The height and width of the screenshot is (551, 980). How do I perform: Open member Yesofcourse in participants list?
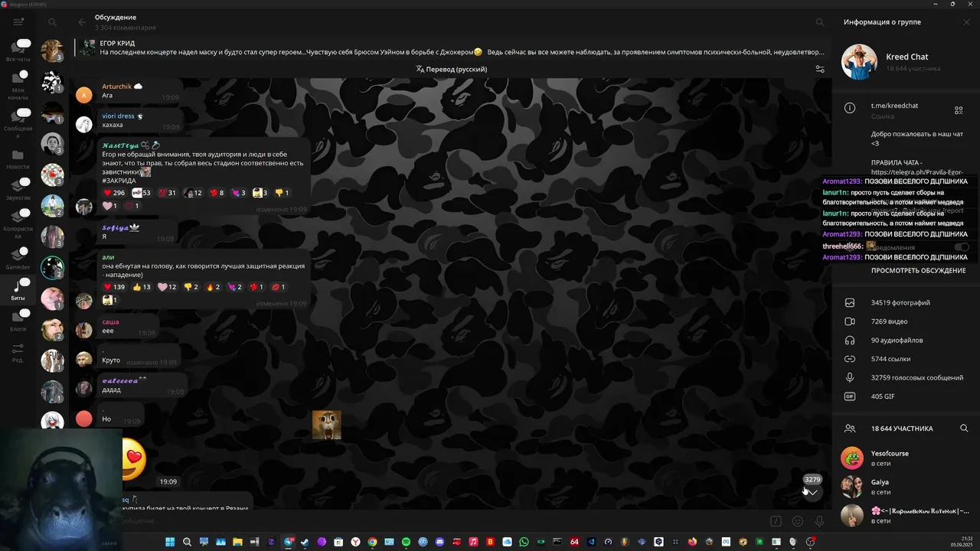click(906, 458)
